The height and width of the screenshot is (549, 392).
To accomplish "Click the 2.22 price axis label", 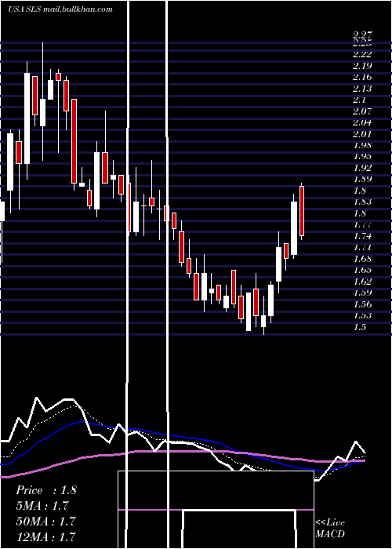I will 362,54.
